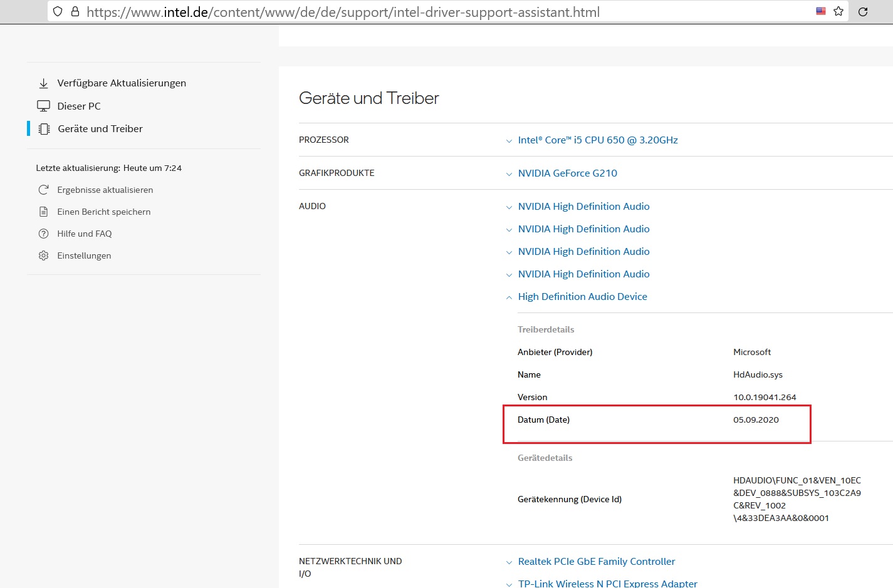Click the Gerätekennung (Device Id) label
The width and height of the screenshot is (893, 588).
click(x=570, y=499)
